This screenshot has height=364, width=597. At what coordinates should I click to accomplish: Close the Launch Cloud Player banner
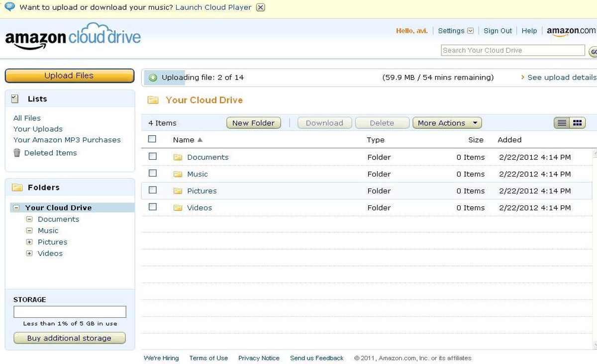point(260,7)
